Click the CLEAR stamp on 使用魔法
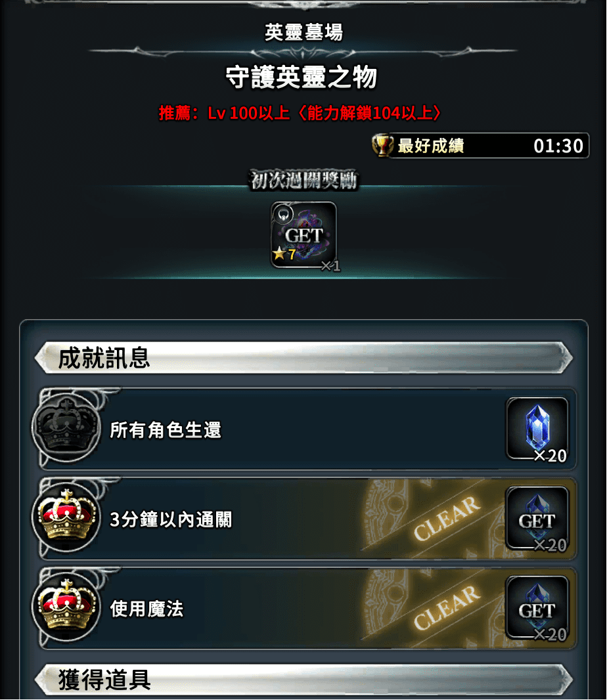The image size is (607, 700). pyautogui.click(x=447, y=607)
